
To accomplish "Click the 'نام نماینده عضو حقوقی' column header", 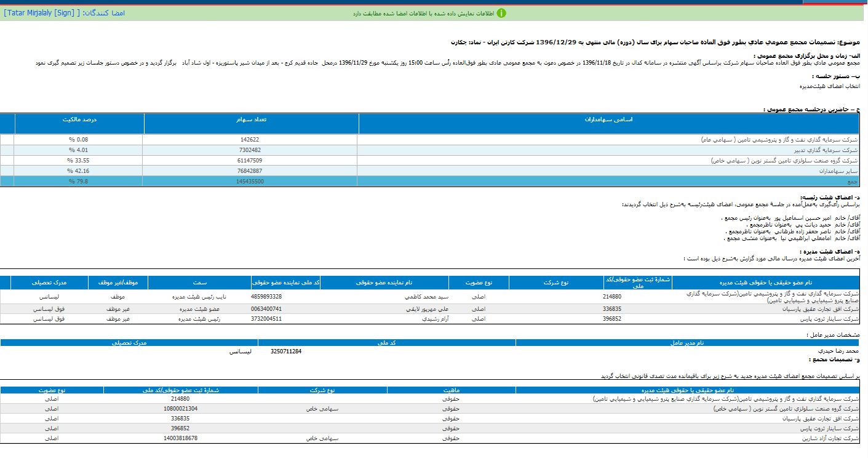I will pos(384,283).
